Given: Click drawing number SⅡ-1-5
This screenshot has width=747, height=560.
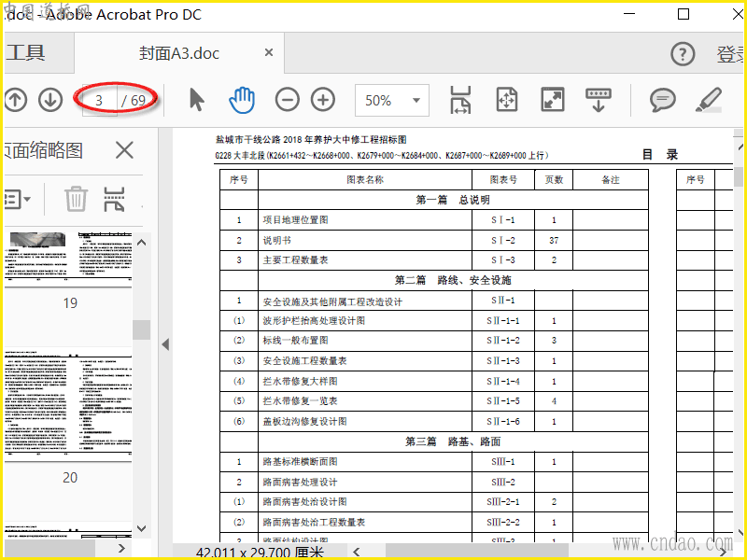Looking at the screenshot, I should click(503, 401).
